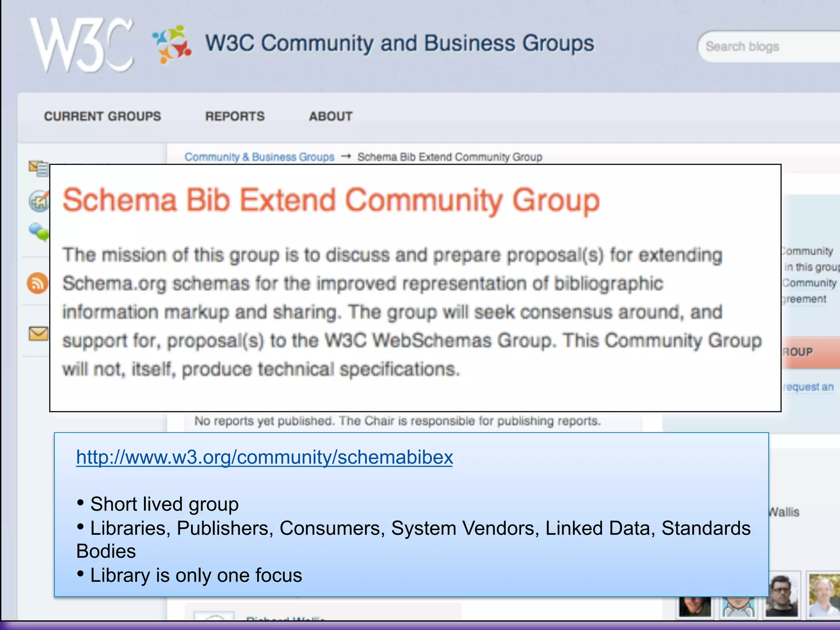This screenshot has width=840, height=630.
Task: Follow the 'request an' link on right
Action: pos(808,387)
